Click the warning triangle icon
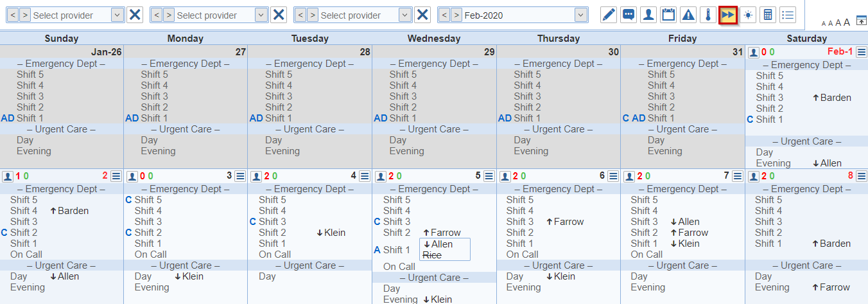868x304 pixels. click(x=688, y=15)
